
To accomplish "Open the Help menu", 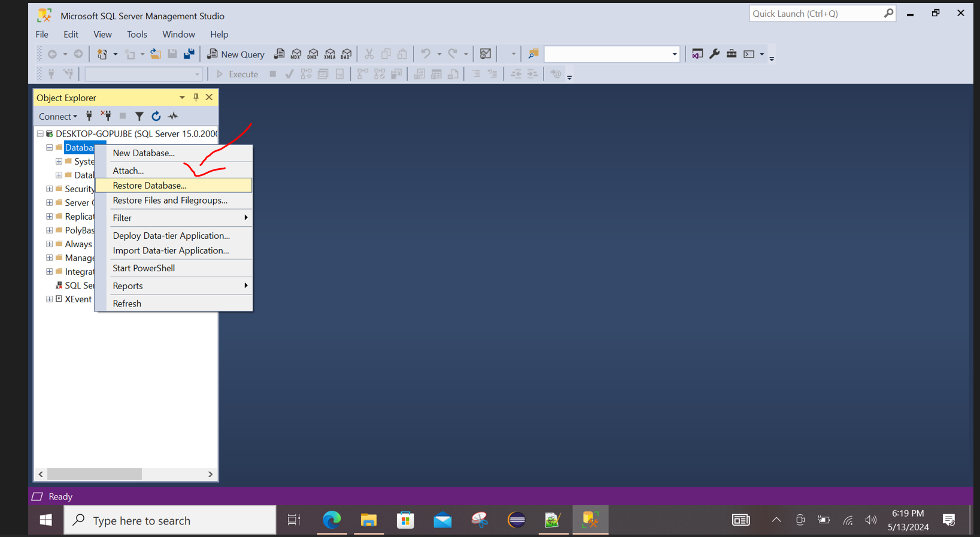I will click(219, 34).
